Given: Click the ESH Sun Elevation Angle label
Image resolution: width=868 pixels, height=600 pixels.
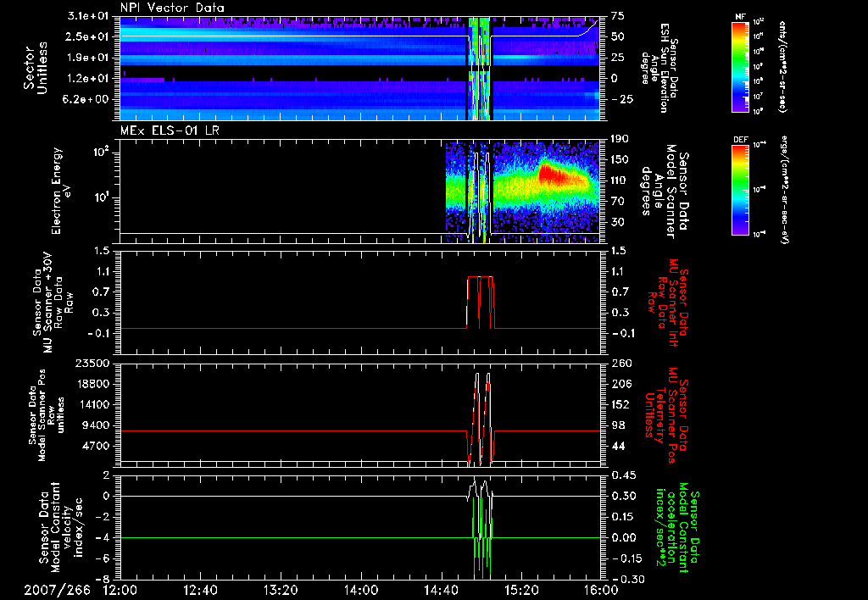Looking at the screenshot, I should (658, 68).
